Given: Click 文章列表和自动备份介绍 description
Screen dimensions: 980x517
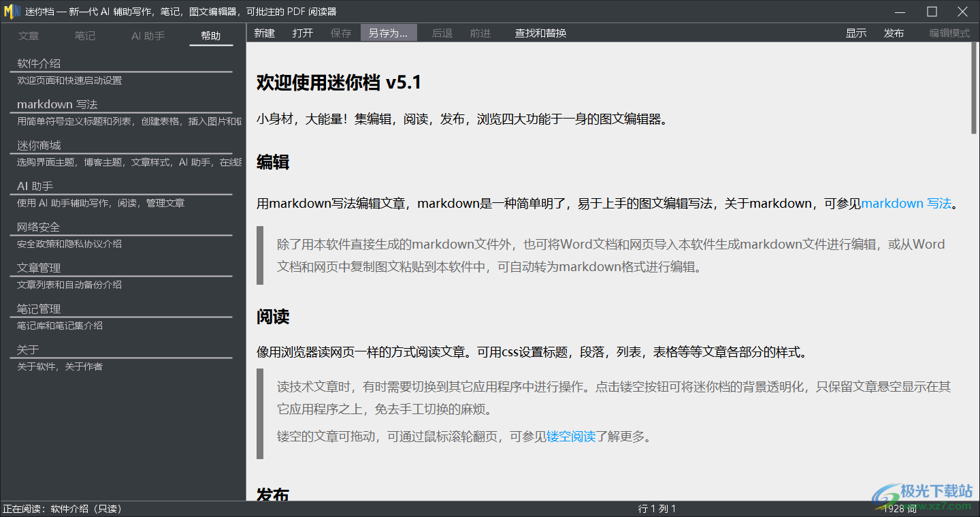Looking at the screenshot, I should pyautogui.click(x=69, y=285).
